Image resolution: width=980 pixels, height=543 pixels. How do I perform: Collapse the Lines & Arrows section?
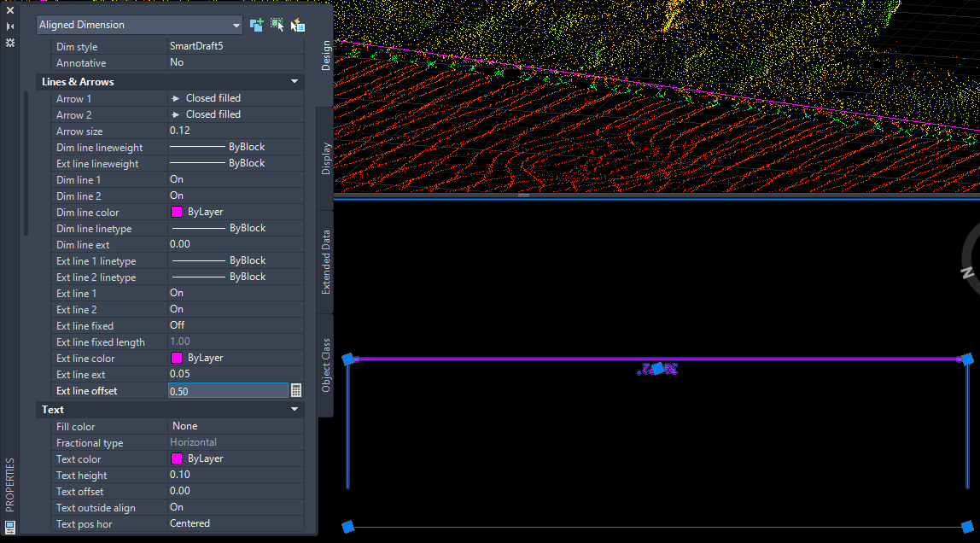(294, 81)
